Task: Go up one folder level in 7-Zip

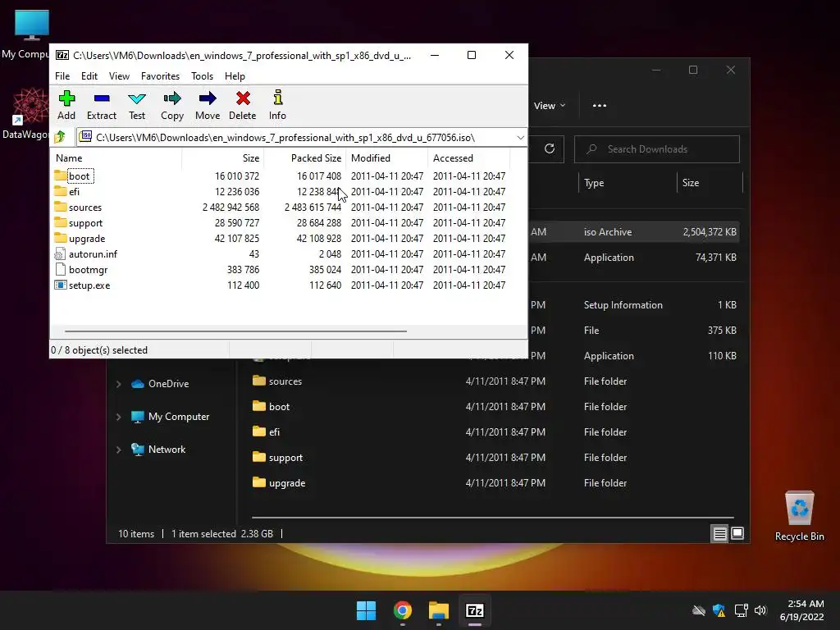Action: tap(60, 137)
